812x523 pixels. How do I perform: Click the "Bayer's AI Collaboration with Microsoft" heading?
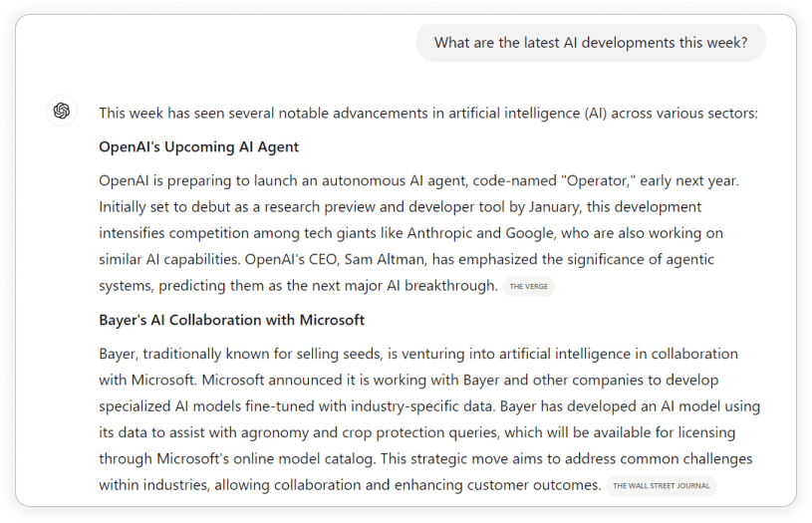[231, 320]
